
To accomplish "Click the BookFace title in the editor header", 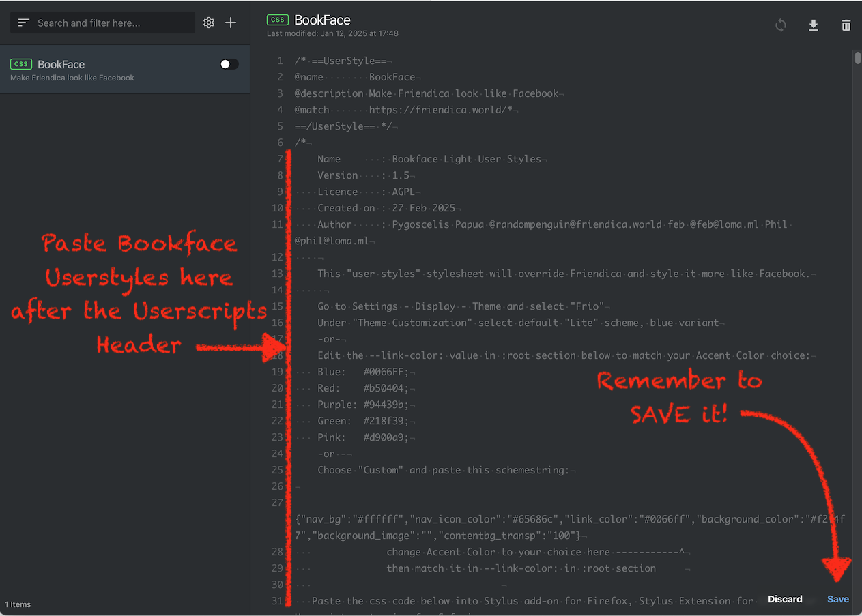I will click(x=322, y=20).
